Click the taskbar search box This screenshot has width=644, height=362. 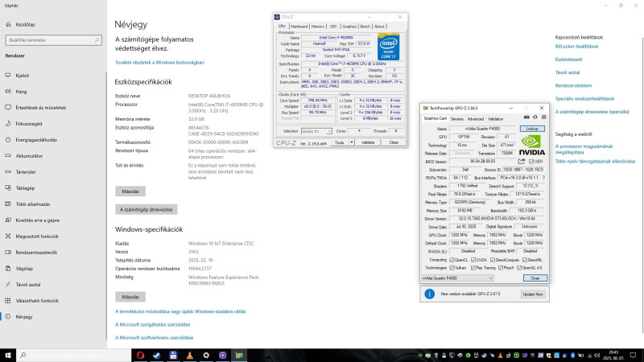pyautogui.click(x=74, y=355)
